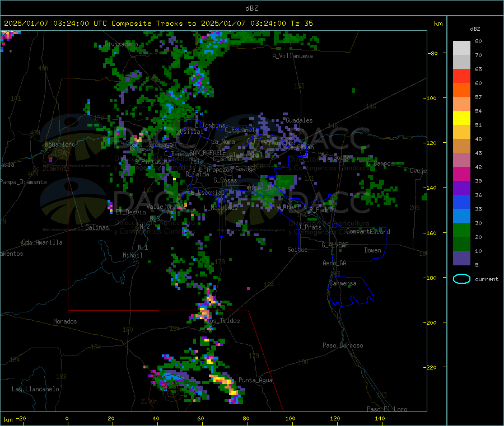This screenshot has width=504, height=426.
Task: Click the cyan ellipse 'current' legend icon
Action: pyautogui.click(x=461, y=279)
